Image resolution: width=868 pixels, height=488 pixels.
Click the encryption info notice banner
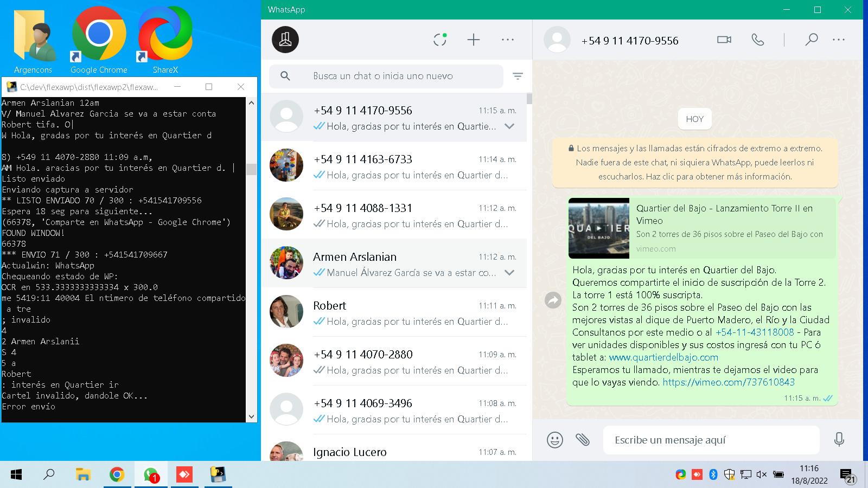[695, 163]
